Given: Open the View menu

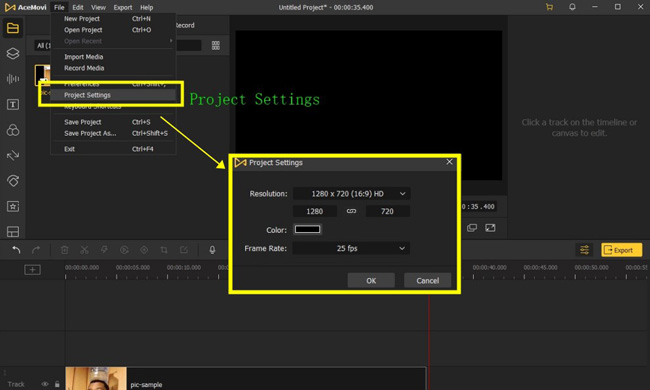Looking at the screenshot, I should click(98, 7).
